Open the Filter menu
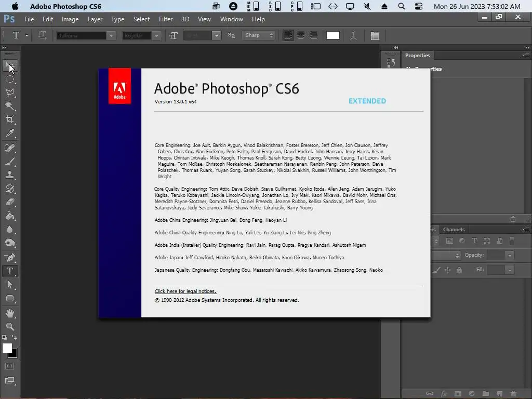The width and height of the screenshot is (532, 399). click(x=166, y=19)
